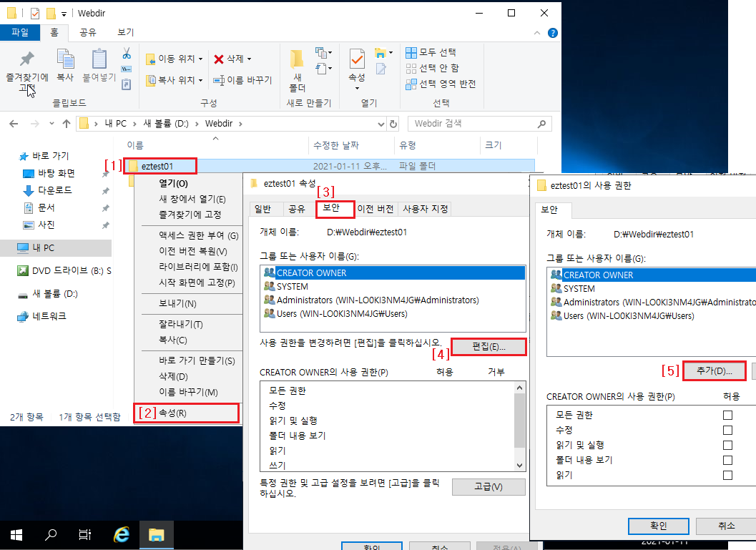Viewport: 756px width, 550px height.
Task: Go back with the left arrow button
Action: point(14,124)
